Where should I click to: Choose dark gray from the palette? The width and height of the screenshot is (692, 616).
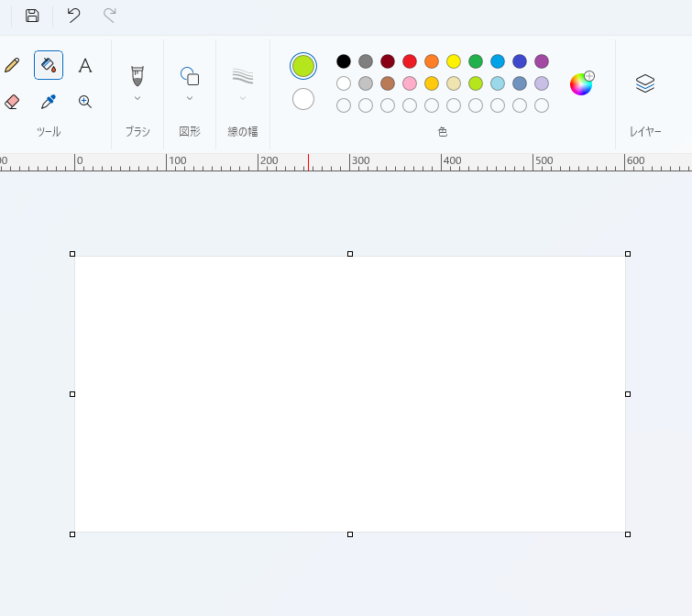pyautogui.click(x=366, y=61)
